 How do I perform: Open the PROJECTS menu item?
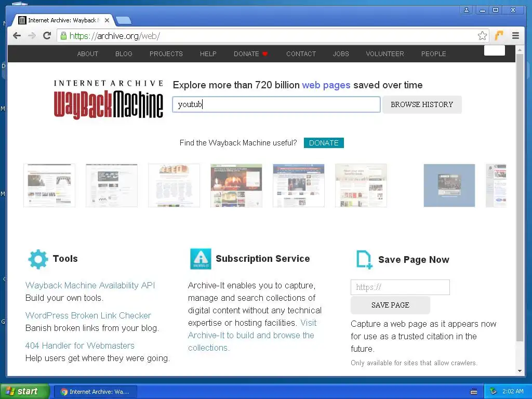(166, 54)
